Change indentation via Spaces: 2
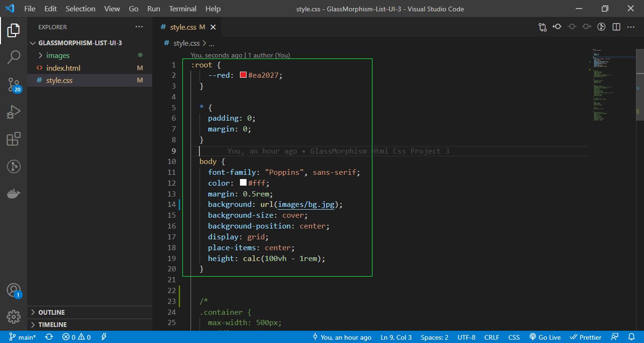The height and width of the screenshot is (343, 644). click(x=435, y=337)
